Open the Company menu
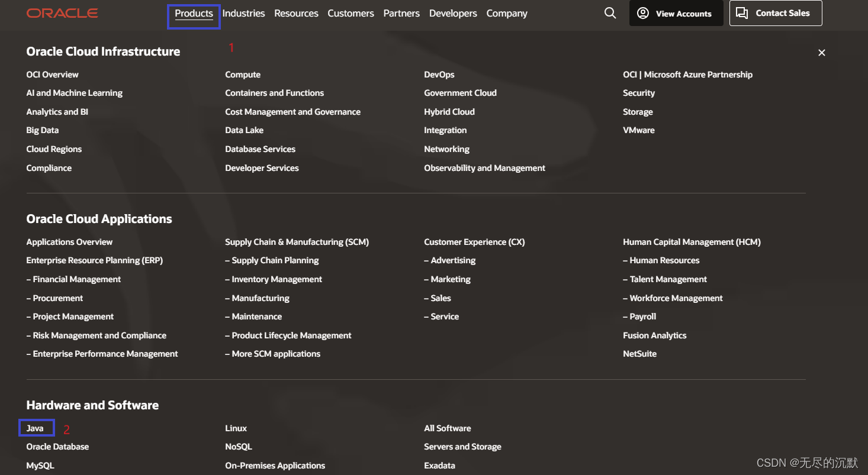The height and width of the screenshot is (475, 868). [x=507, y=13]
